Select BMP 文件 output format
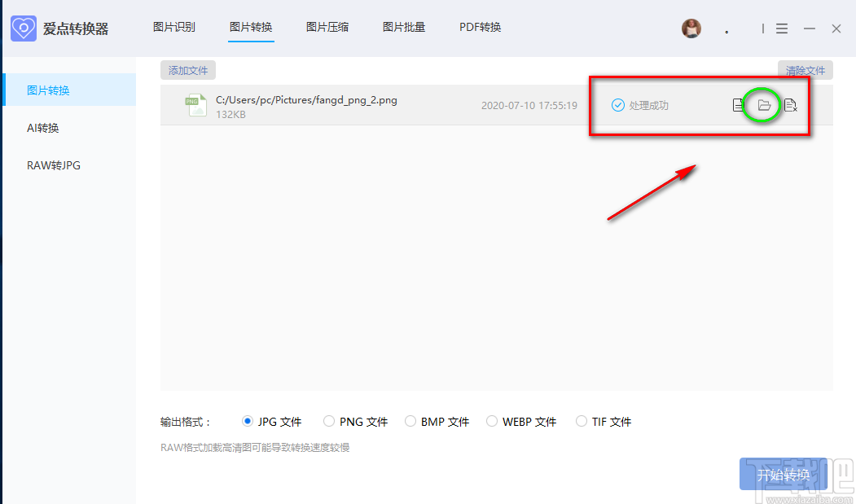 pyautogui.click(x=410, y=421)
